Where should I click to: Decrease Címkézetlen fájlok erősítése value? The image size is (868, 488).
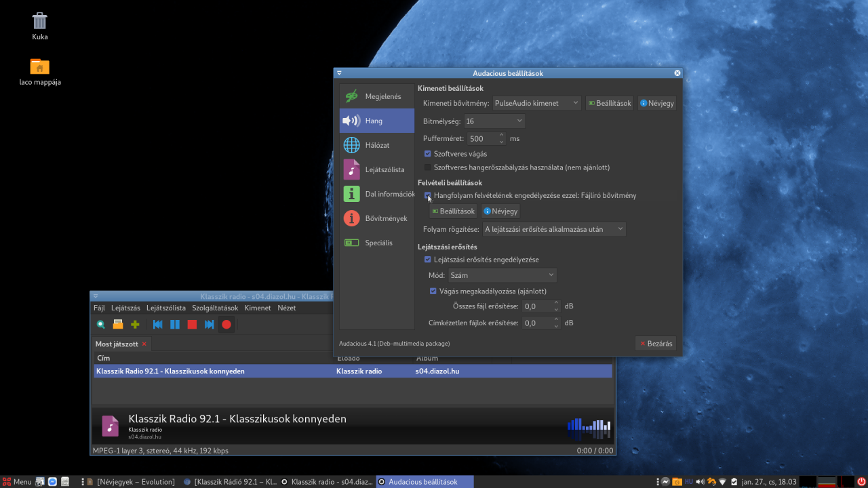point(557,327)
